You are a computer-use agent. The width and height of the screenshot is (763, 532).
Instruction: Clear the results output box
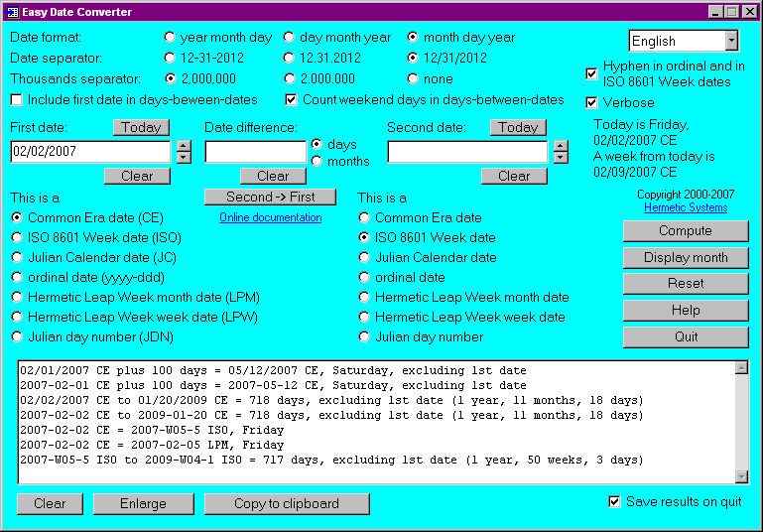(x=50, y=504)
